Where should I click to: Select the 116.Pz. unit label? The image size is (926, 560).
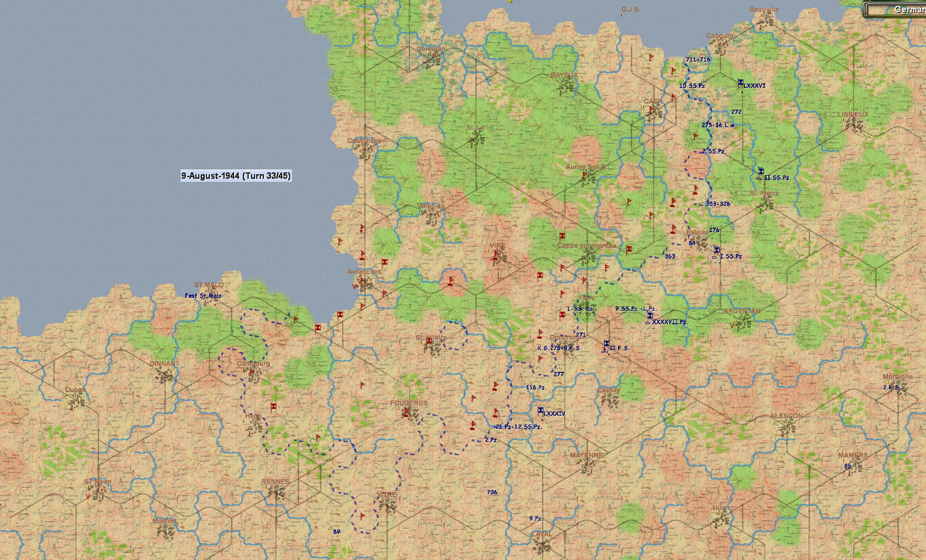click(x=536, y=388)
